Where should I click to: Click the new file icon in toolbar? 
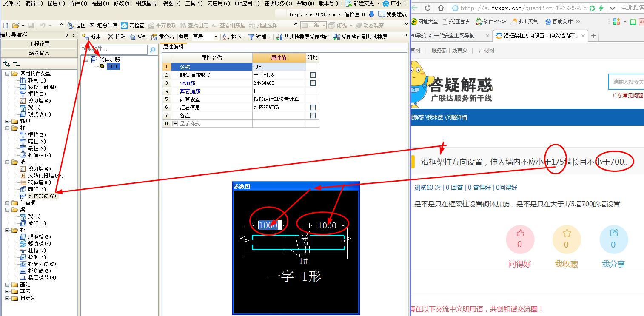6,26
